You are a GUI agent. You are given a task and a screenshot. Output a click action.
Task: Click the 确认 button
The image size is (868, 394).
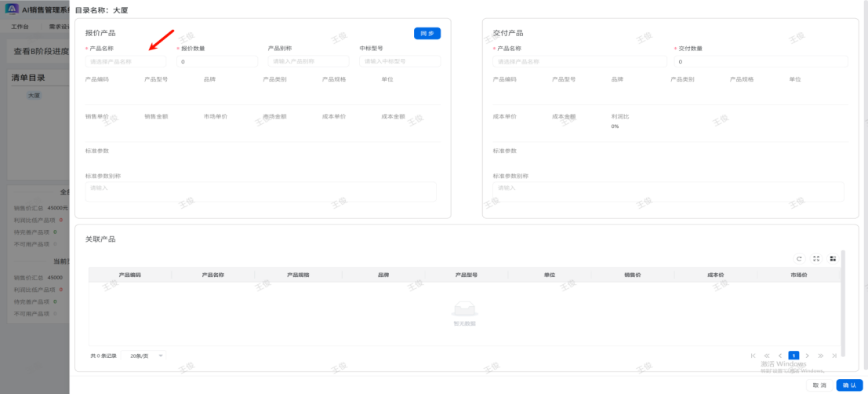848,385
